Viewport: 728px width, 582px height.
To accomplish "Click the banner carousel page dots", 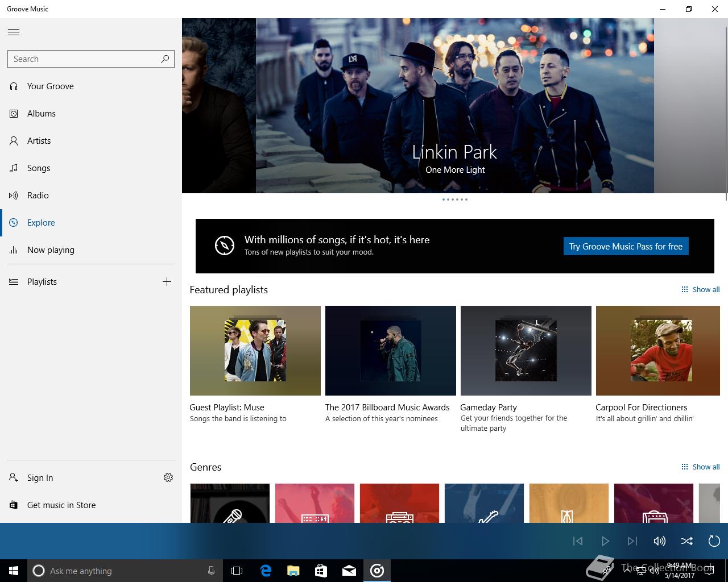I will 455,199.
